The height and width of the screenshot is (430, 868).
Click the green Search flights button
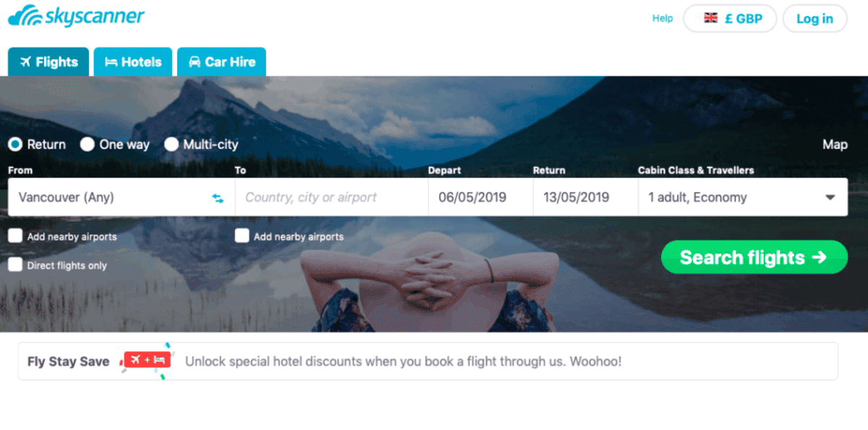coord(754,257)
